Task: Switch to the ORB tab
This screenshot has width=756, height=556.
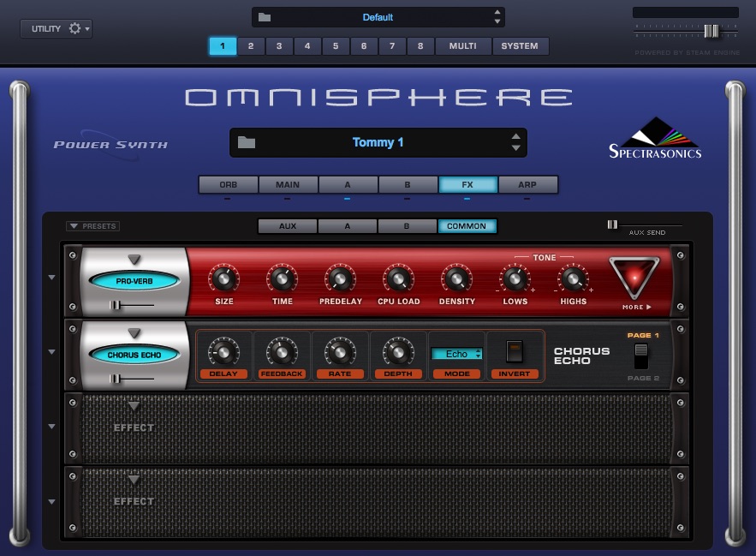Action: (228, 184)
